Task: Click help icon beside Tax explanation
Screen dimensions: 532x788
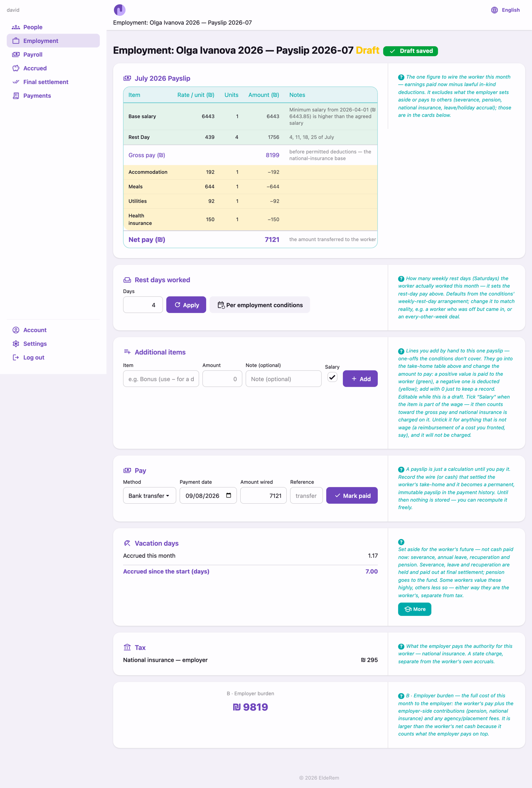Action: 401,647
